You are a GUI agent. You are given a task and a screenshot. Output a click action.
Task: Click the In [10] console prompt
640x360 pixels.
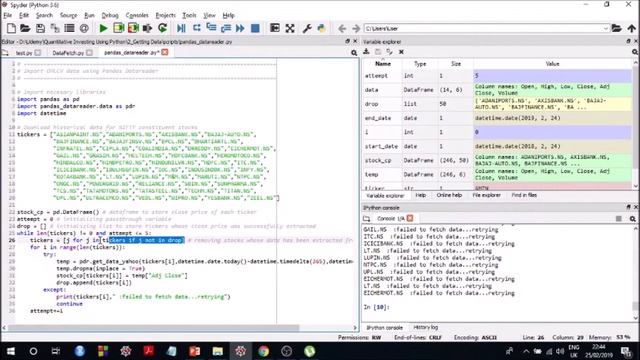pyautogui.click(x=376, y=307)
